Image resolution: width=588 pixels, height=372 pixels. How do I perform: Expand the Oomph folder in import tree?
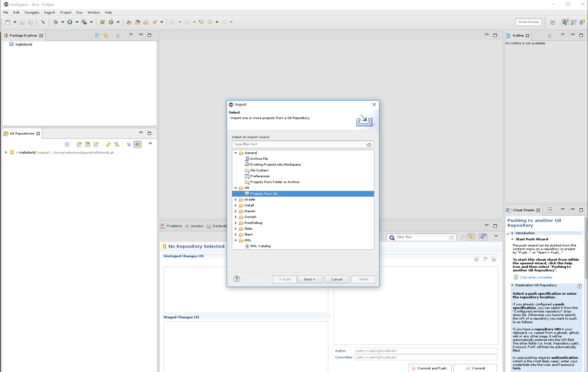tap(236, 217)
